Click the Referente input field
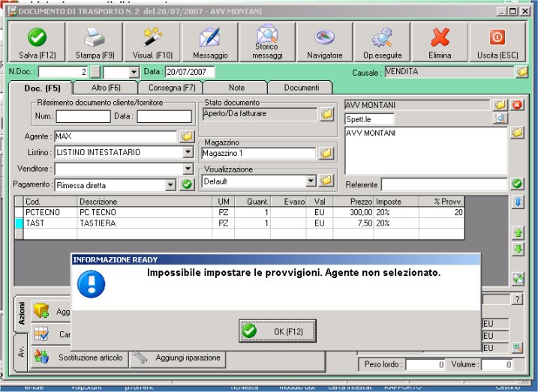 (x=443, y=184)
